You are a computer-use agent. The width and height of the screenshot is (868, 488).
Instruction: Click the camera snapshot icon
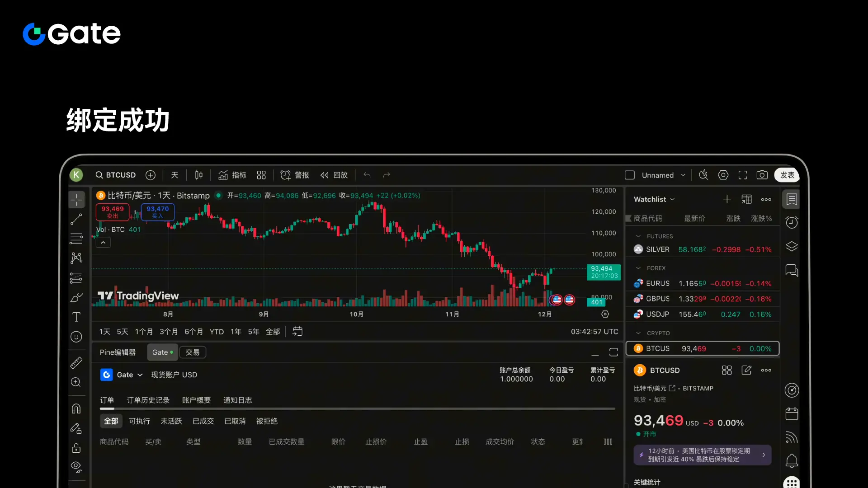(762, 175)
